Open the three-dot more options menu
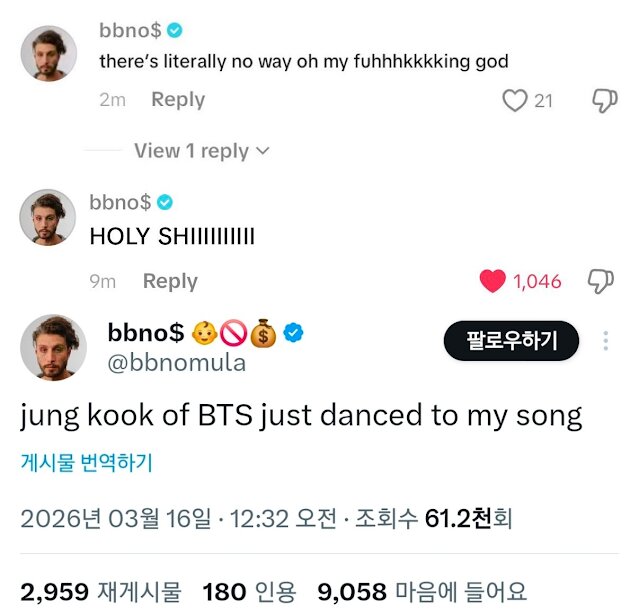This screenshot has width=639, height=614. coord(605,342)
